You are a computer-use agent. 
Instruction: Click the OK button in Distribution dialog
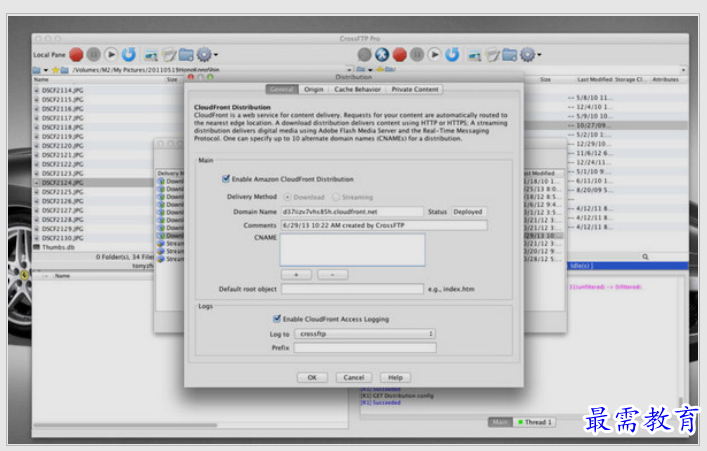(312, 377)
